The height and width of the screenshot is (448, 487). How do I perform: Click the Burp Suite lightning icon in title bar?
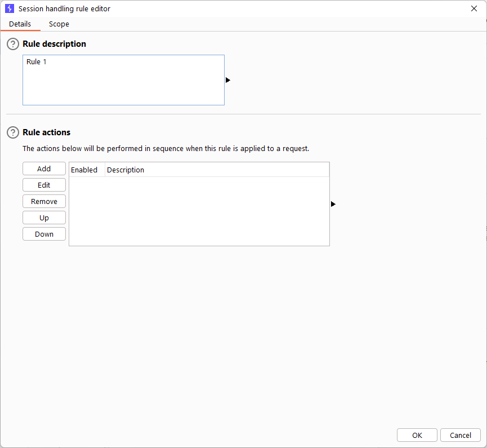[10, 8]
